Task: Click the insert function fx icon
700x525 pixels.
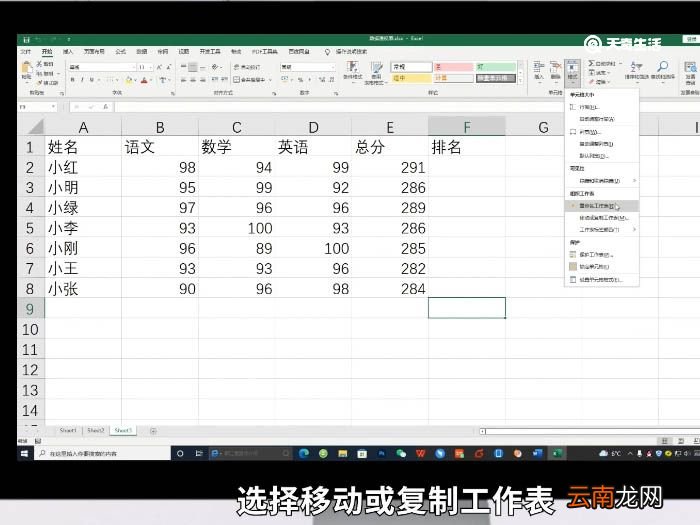Action: (x=105, y=107)
